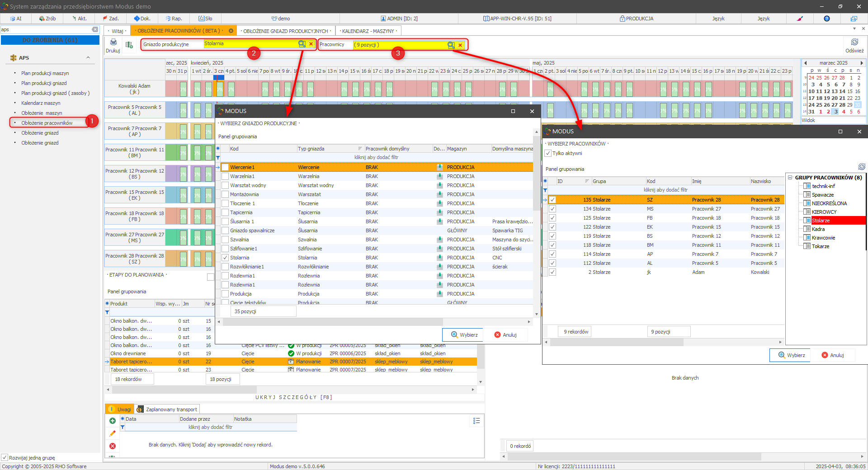868x470 pixels.
Task: Click the pencil edit note icon
Action: 113,433
